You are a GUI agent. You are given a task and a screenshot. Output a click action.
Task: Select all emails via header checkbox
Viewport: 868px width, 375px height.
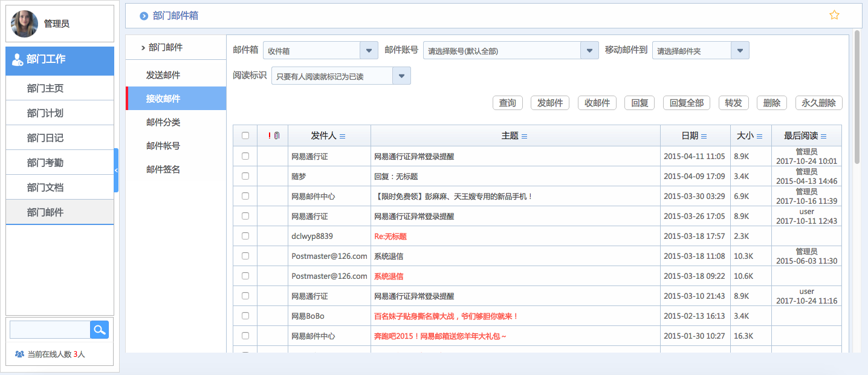[245, 135]
